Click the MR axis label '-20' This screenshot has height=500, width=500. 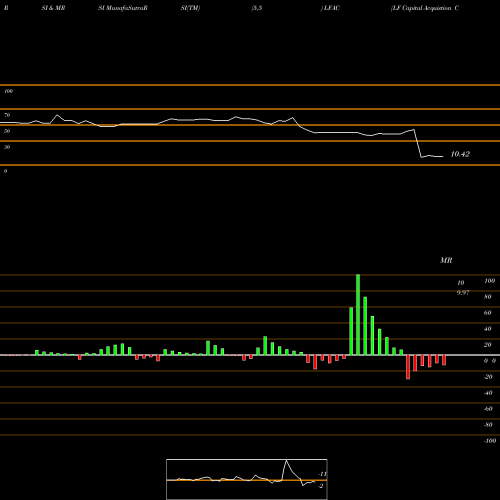pyautogui.click(x=488, y=377)
